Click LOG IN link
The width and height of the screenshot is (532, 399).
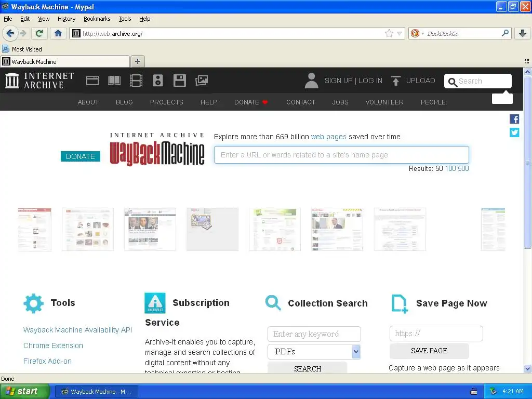pos(370,81)
